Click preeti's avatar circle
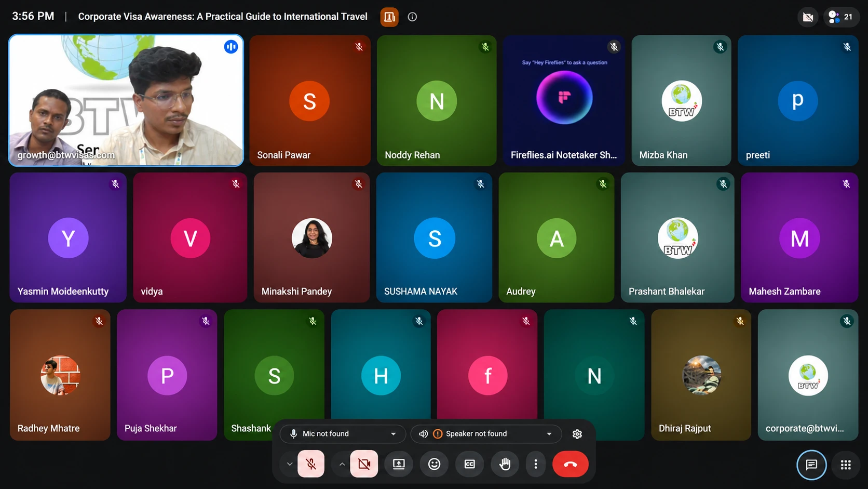 [x=798, y=101]
